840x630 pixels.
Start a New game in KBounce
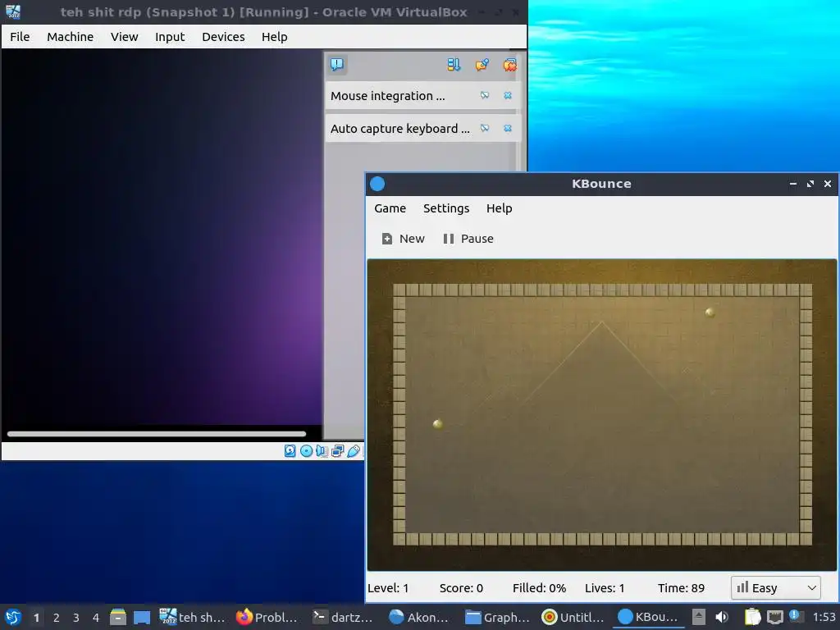coord(403,239)
